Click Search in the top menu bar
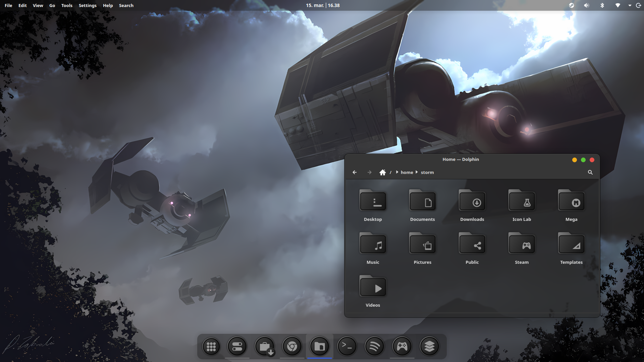644x362 pixels. 126,5
